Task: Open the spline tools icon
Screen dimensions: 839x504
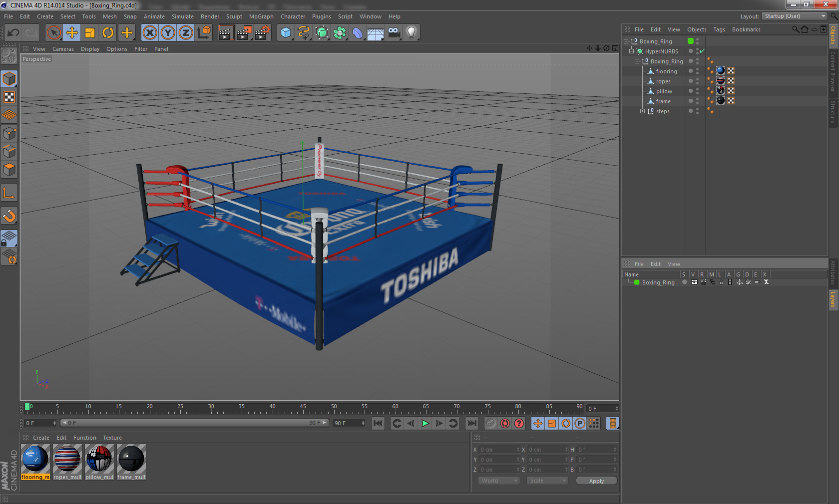Action: point(304,33)
